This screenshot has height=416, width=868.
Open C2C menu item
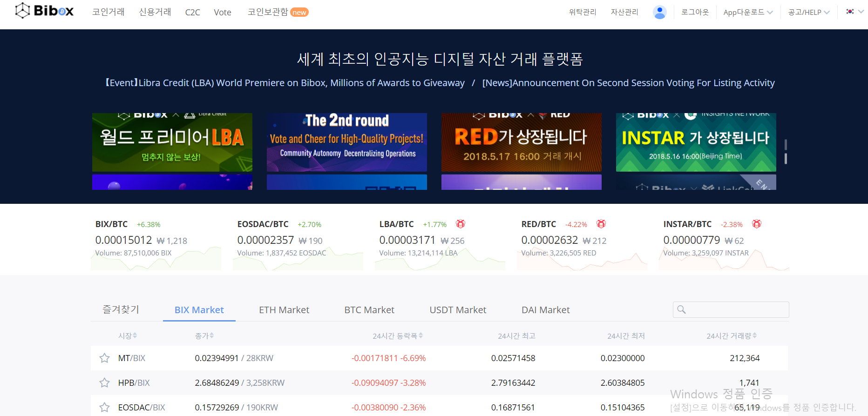193,13
